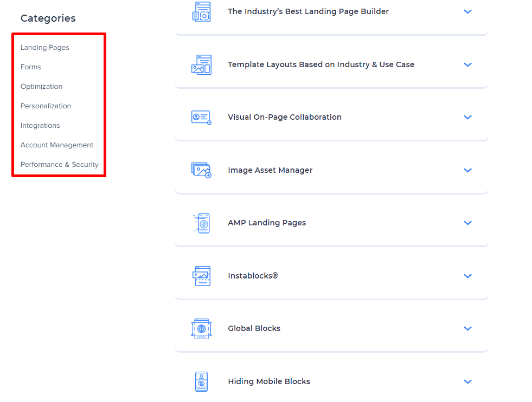Click The Industry's Best Landing Page Builder title
The image size is (532, 402).
[308, 11]
